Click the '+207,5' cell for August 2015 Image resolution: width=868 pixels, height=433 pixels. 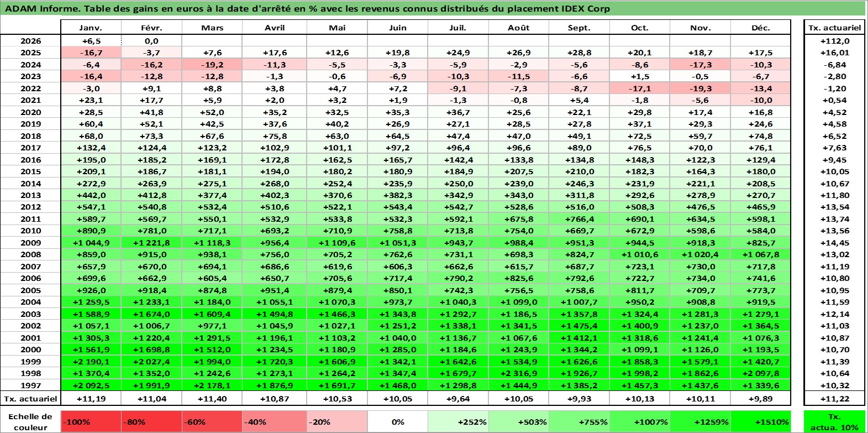[518, 171]
